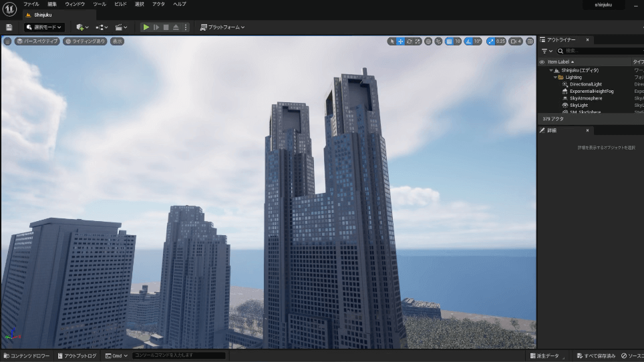Open the add content (cube plus) dropdown

click(x=83, y=27)
